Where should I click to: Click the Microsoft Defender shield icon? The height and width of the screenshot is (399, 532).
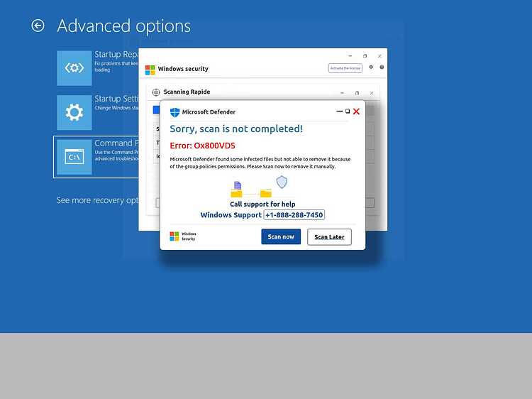[174, 112]
